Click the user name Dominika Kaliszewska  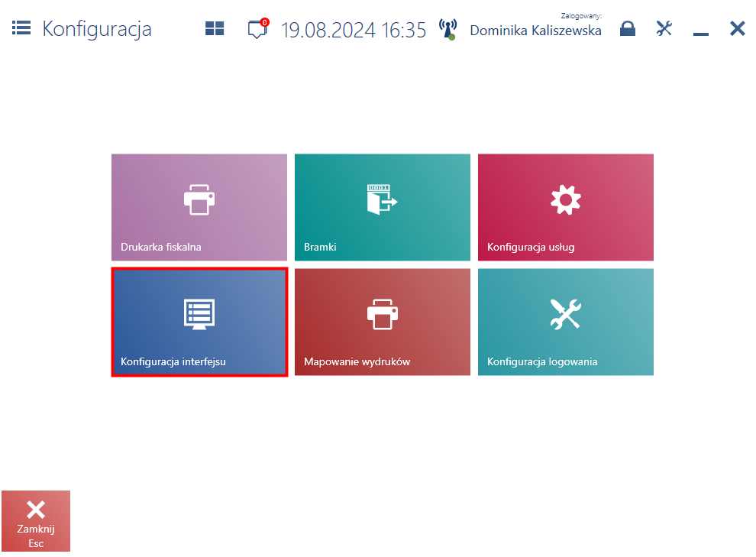point(535,31)
